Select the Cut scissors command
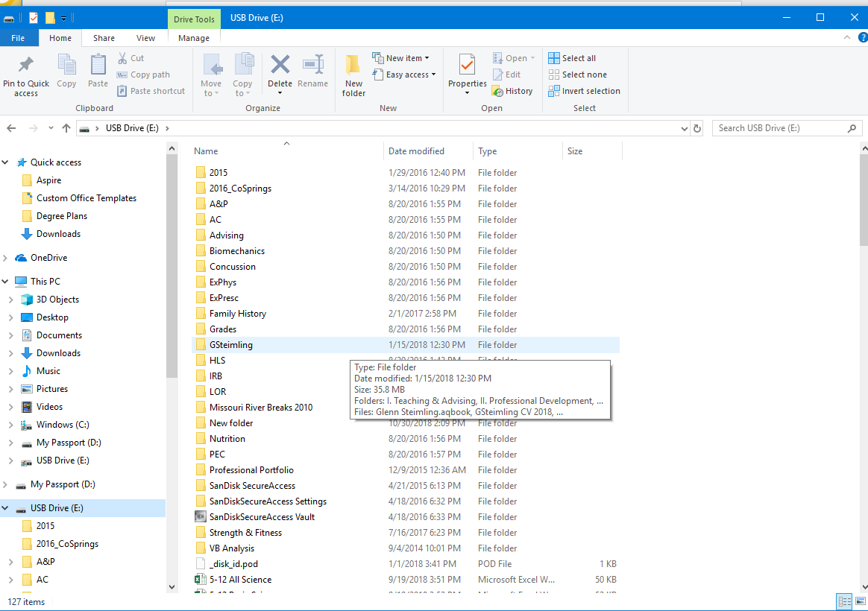 (130, 58)
